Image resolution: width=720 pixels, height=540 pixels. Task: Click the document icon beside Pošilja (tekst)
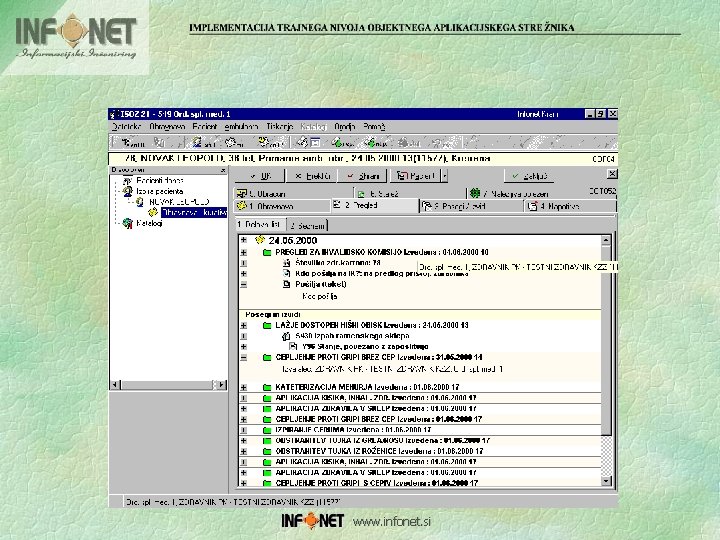click(287, 284)
